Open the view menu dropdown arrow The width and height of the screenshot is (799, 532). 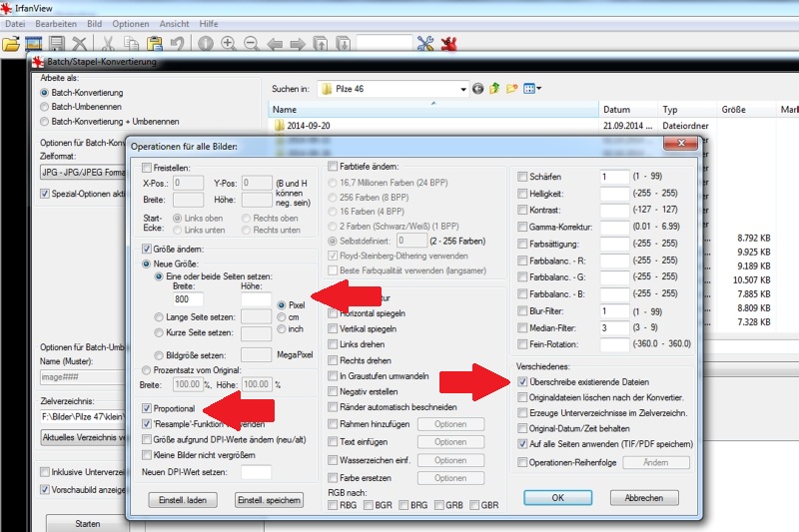coord(539,89)
